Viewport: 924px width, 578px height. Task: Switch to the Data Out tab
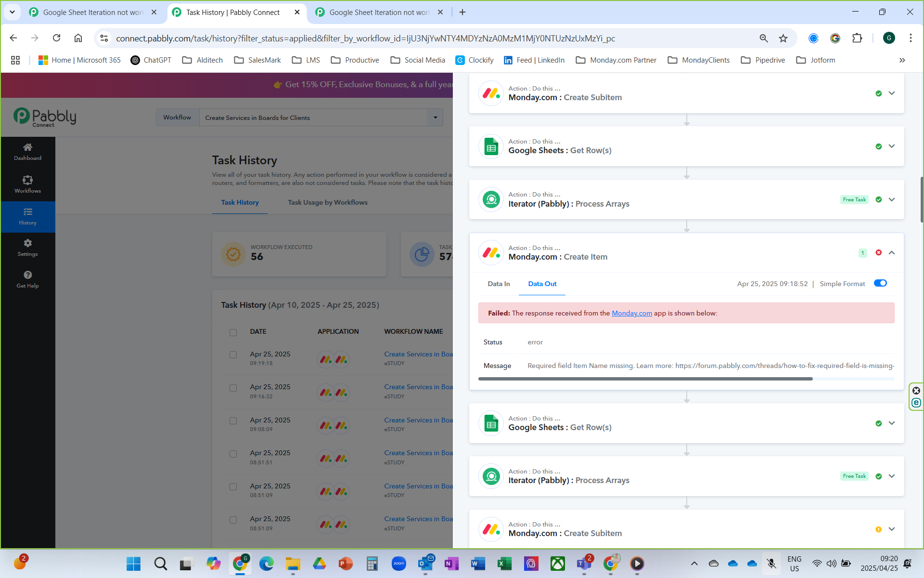point(542,284)
